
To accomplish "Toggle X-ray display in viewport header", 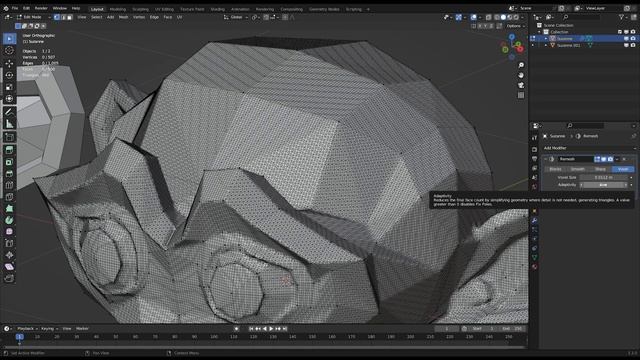I will (x=489, y=17).
